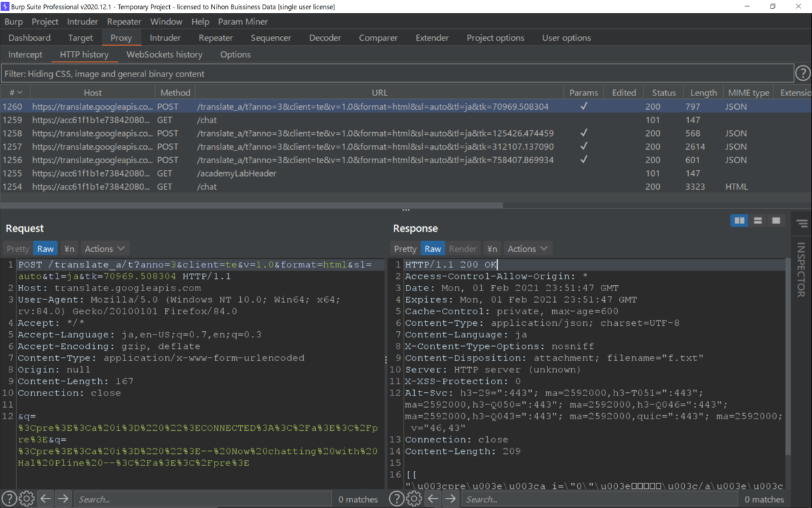
Task: Expand the Response Actions dropdown
Action: pos(528,249)
